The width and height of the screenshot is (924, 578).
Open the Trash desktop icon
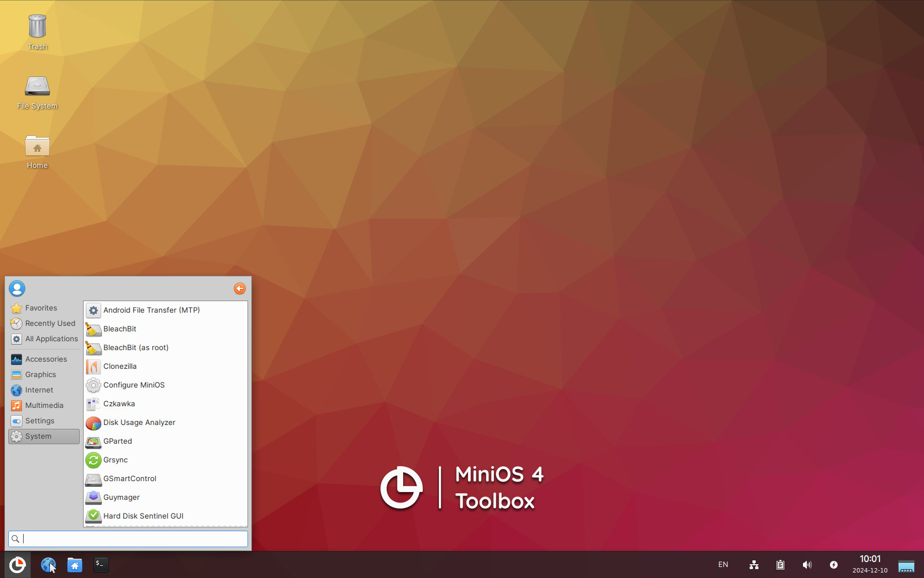(x=37, y=32)
